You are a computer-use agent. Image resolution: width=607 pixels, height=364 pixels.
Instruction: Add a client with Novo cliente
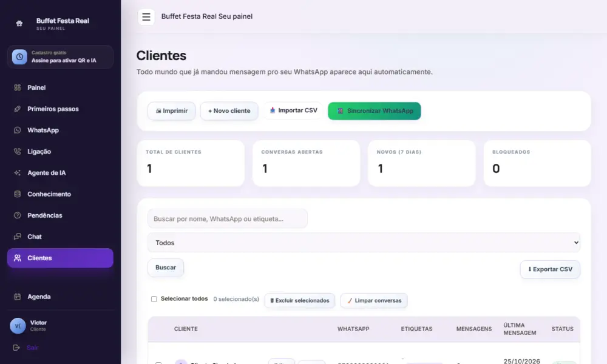coord(229,111)
